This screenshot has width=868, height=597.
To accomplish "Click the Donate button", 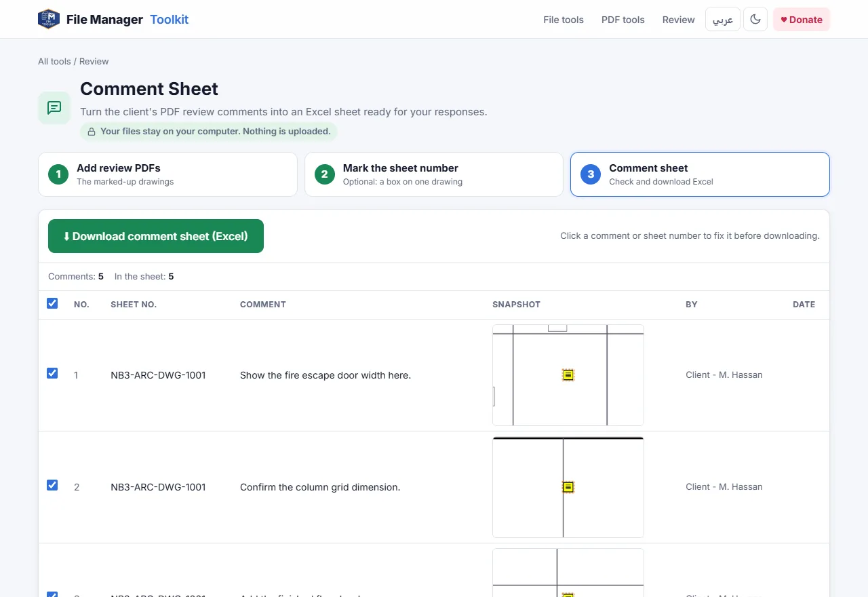I will 802,20.
